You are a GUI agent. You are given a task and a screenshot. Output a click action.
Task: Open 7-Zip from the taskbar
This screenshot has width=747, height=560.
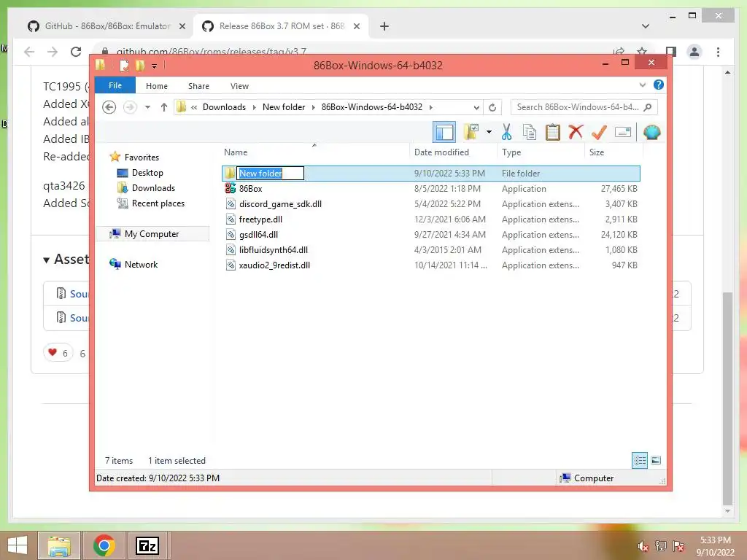(x=147, y=545)
